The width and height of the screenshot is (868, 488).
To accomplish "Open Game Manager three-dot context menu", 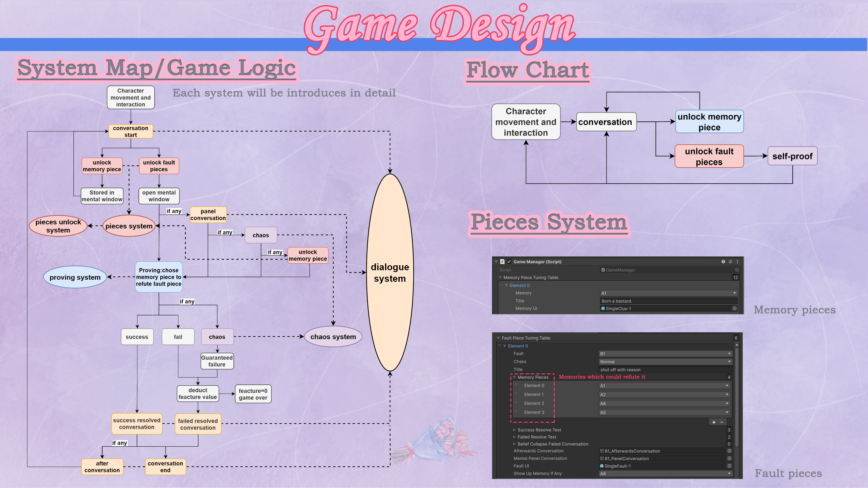I will pos(737,262).
